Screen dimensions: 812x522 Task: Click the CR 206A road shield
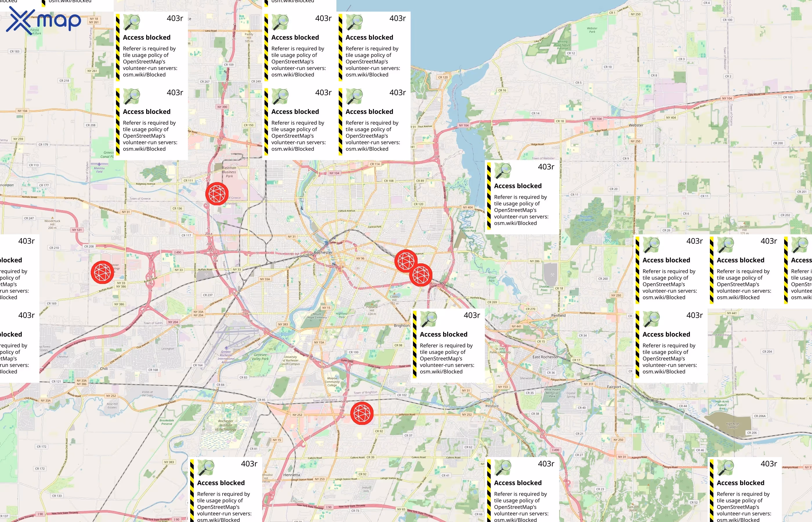(x=760, y=416)
